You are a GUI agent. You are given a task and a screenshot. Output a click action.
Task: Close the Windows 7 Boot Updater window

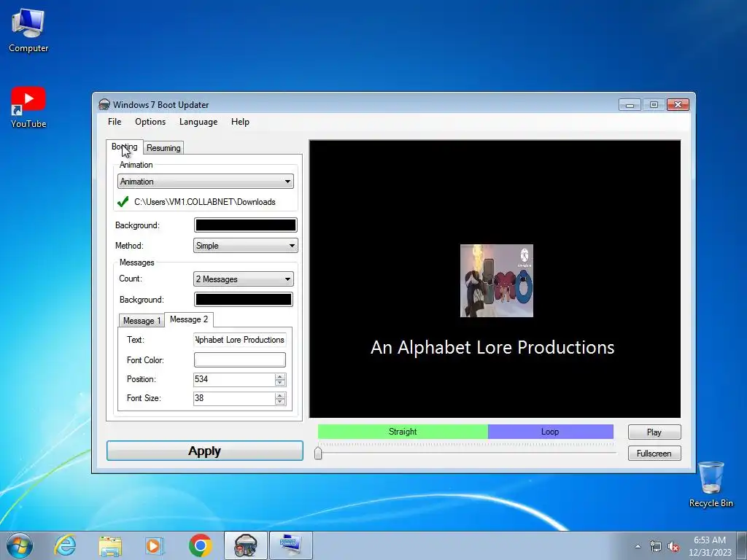click(x=678, y=104)
